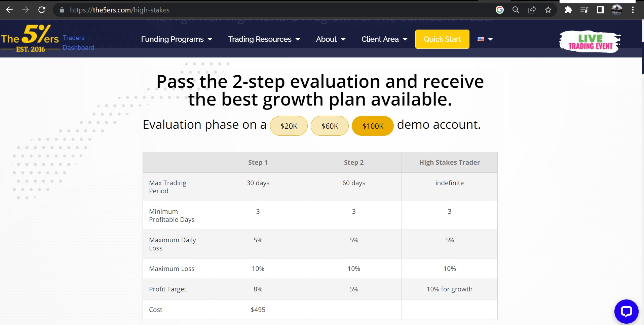Open the Client Area menu
The image size is (644, 325).
click(384, 39)
